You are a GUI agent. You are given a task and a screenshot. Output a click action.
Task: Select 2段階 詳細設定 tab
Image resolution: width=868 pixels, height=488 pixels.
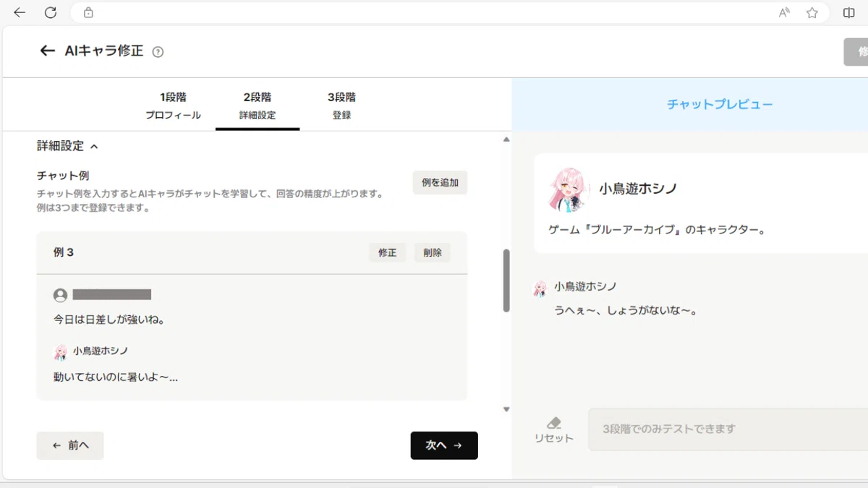point(258,106)
